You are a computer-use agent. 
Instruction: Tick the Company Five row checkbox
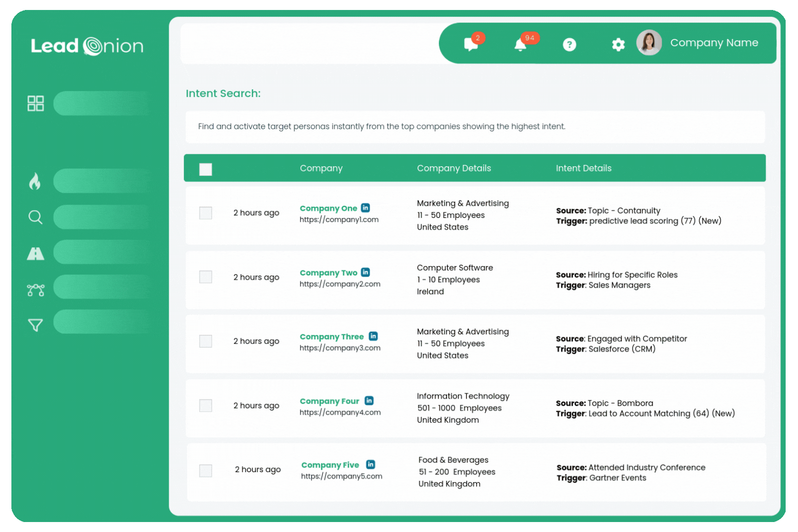pos(206,471)
